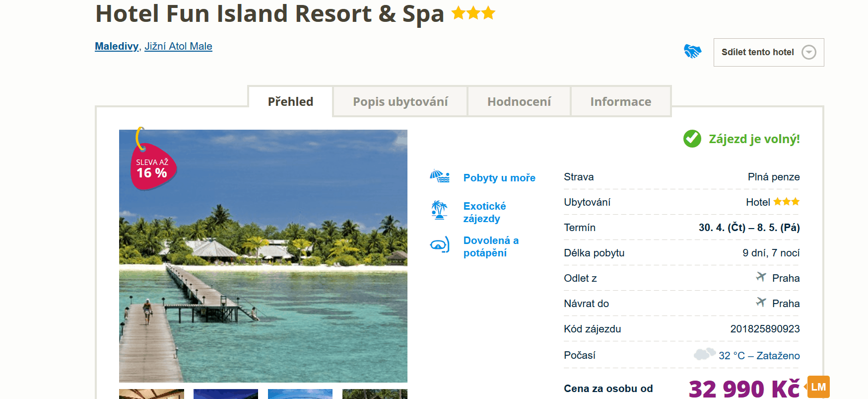
Task: Click the orange LM last-minute badge
Action: [818, 387]
